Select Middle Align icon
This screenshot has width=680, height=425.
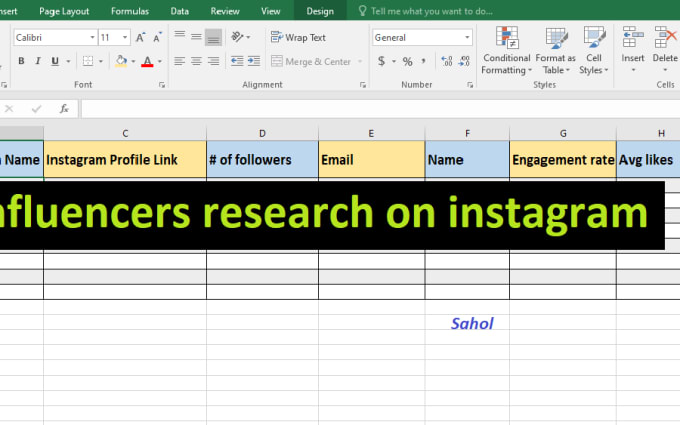coord(196,37)
